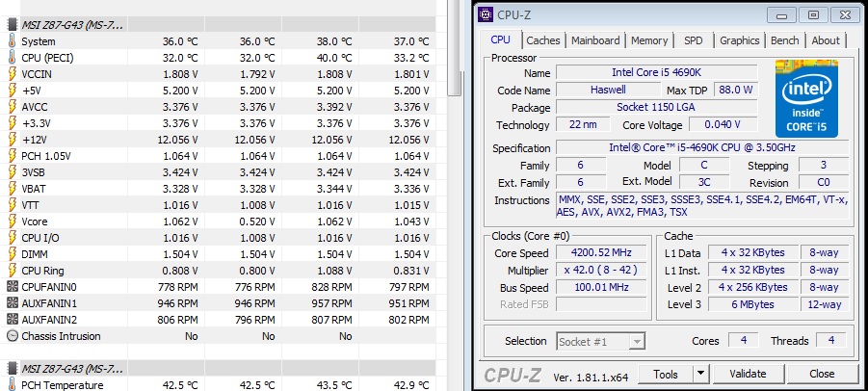868x391 pixels.
Task: Click the Cores count field
Action: tap(743, 340)
